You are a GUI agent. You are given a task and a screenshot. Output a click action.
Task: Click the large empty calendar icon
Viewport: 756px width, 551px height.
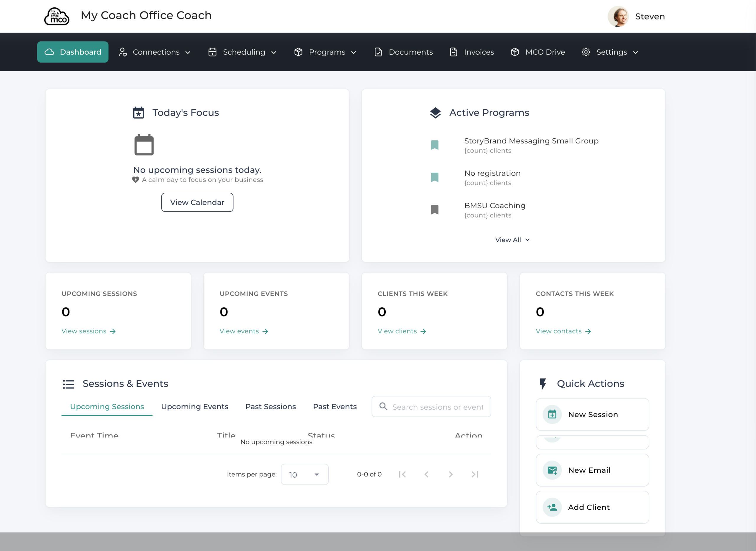[144, 145]
